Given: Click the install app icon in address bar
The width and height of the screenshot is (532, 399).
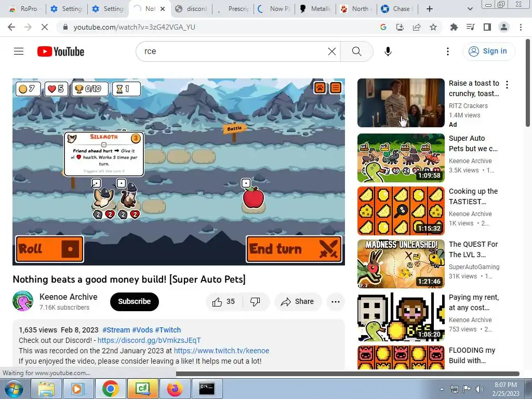Looking at the screenshot, I should tap(400, 27).
